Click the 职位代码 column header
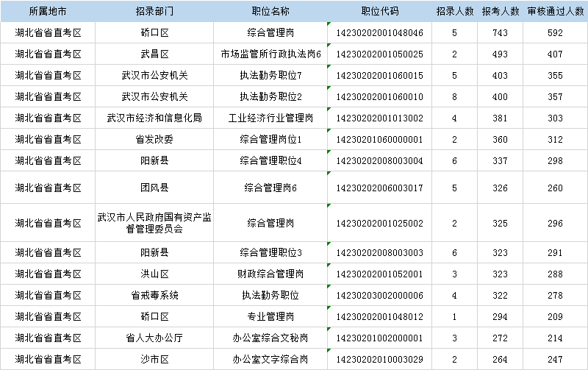Screen dimensions: 588x370 pyautogui.click(x=379, y=11)
